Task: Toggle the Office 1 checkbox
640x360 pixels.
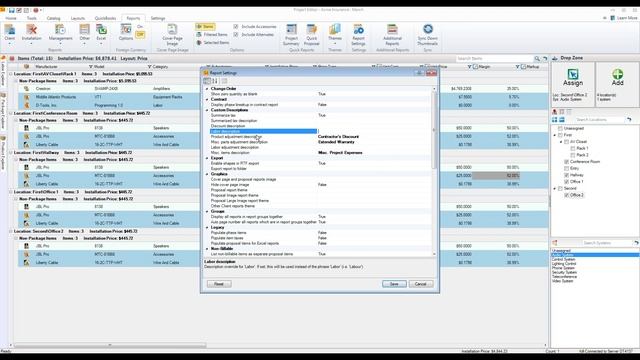Action: (567, 182)
